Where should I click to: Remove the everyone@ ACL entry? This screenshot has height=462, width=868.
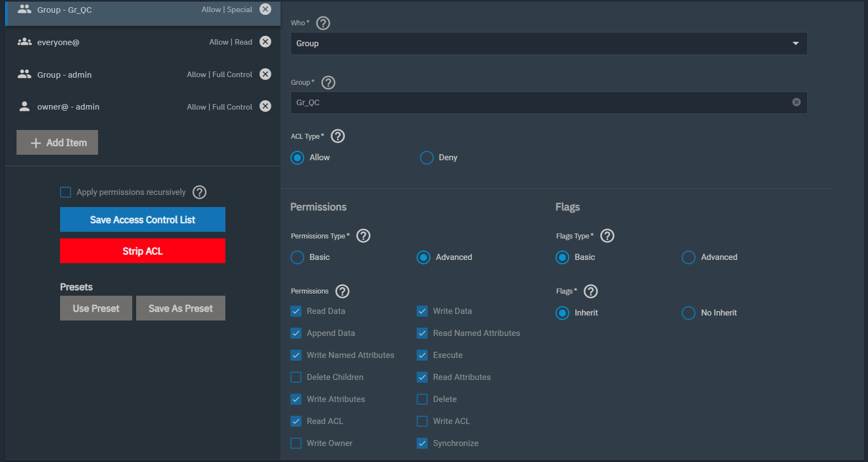(x=266, y=42)
